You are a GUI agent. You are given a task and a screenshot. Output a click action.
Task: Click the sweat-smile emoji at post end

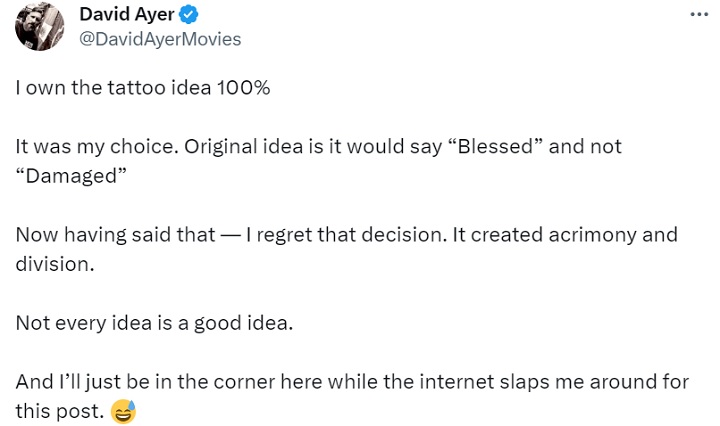tap(124, 410)
